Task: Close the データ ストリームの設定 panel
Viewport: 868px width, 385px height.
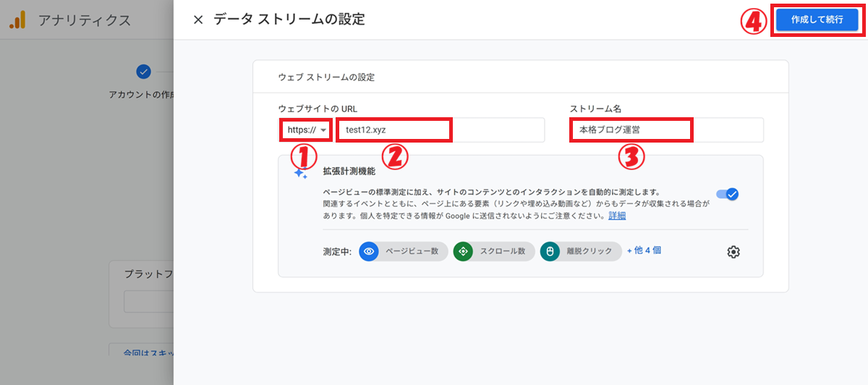Action: 198,20
